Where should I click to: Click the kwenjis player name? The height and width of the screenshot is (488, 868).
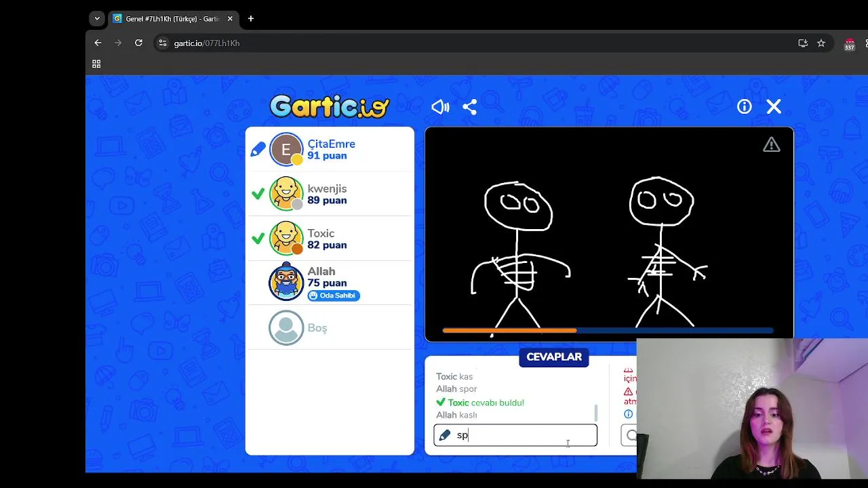coord(327,188)
